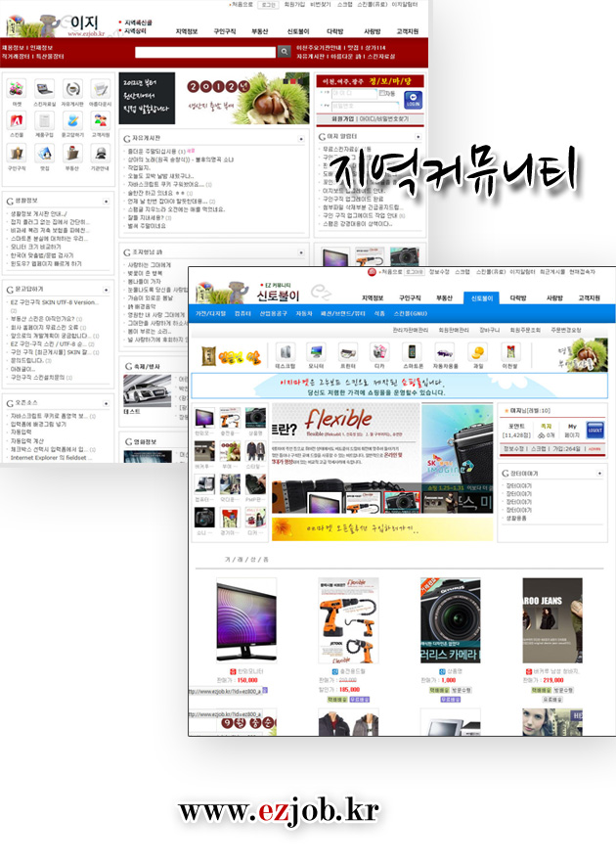Click the 고객지원 people icon in the back window grid

(x=100, y=120)
